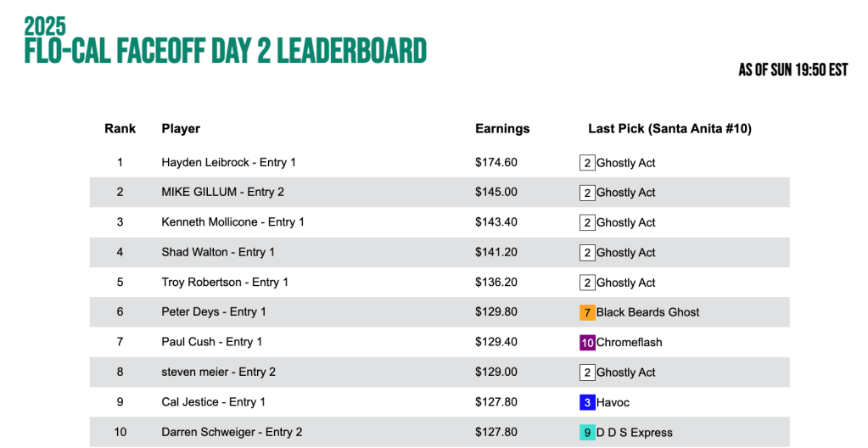This screenshot has height=448, width=868.
Task: Click the As of Sun 19:50 EST timestamp
Action: click(x=792, y=70)
